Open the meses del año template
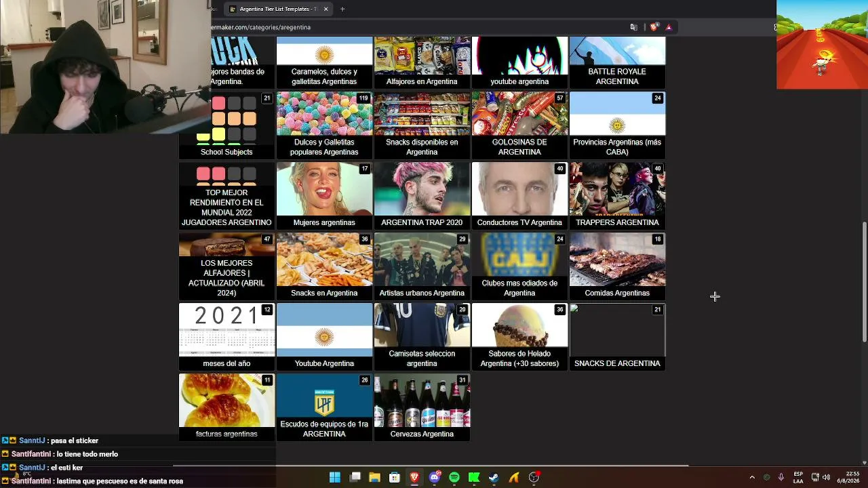This screenshot has height=488, width=868. (226, 336)
